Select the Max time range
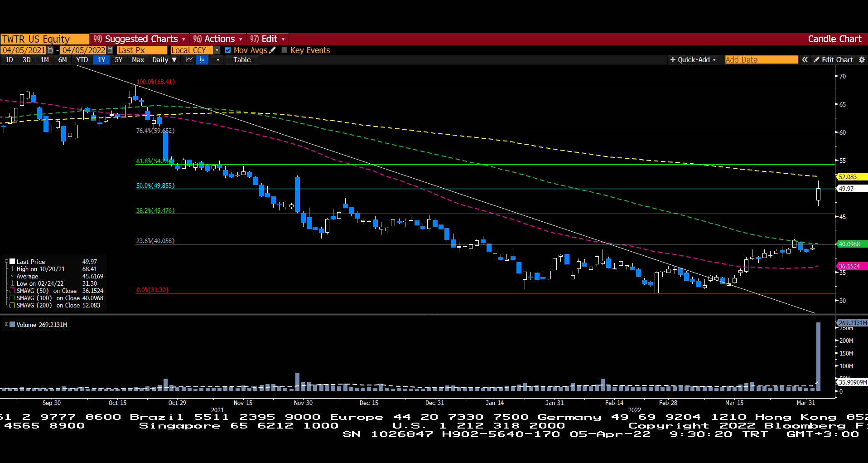Image resolution: width=868 pixels, height=463 pixels. pos(138,60)
